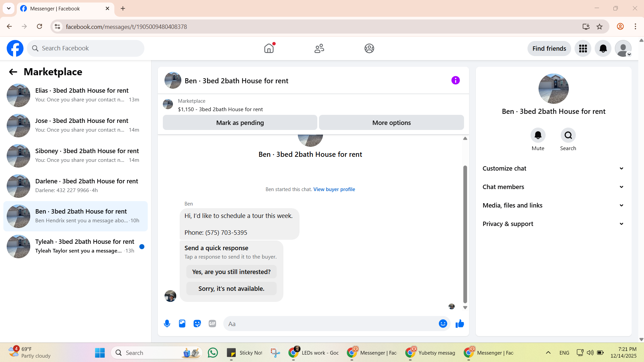Expand Chat members section
This screenshot has height=362, width=644.
click(x=553, y=187)
